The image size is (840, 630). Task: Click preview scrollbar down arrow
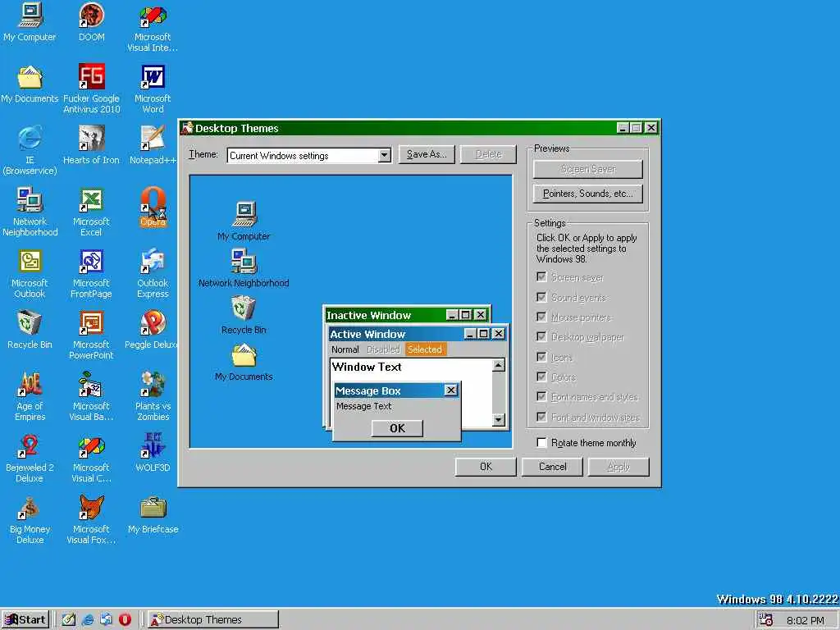pos(498,419)
